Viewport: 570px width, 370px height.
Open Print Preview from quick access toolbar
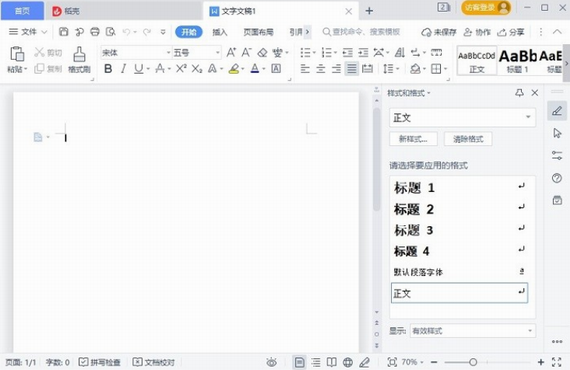click(111, 32)
